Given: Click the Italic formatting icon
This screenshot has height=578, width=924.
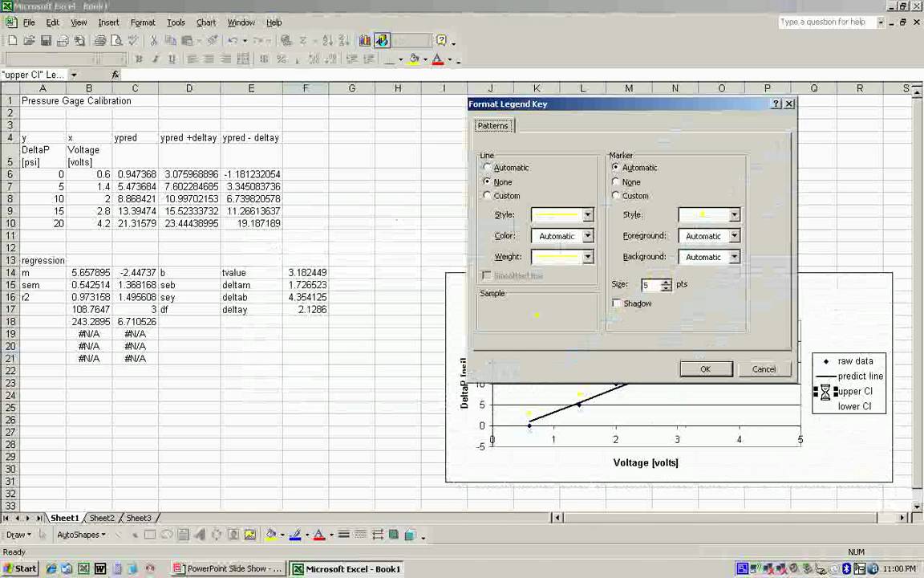Looking at the screenshot, I should (155, 59).
